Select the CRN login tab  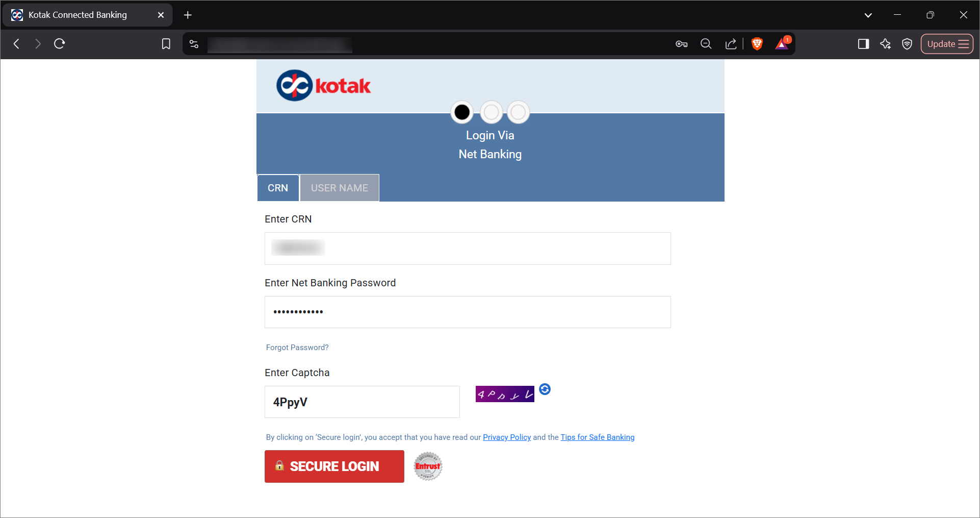278,188
